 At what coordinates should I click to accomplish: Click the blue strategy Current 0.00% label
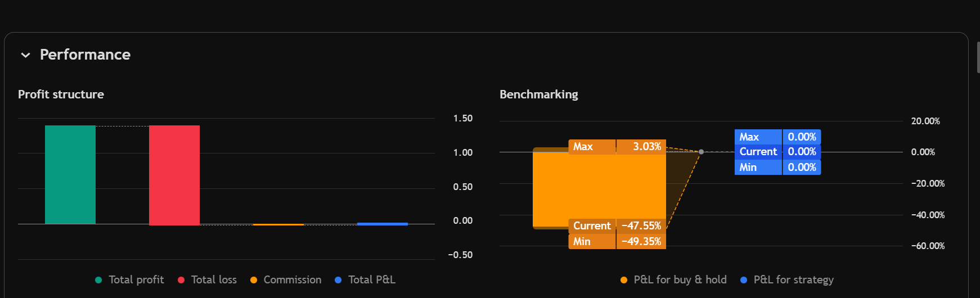coord(777,152)
